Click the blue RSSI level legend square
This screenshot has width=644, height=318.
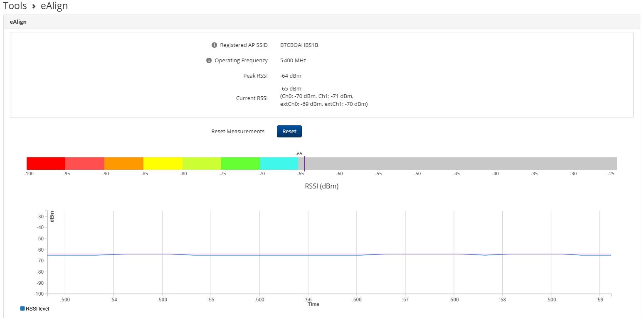[22, 308]
